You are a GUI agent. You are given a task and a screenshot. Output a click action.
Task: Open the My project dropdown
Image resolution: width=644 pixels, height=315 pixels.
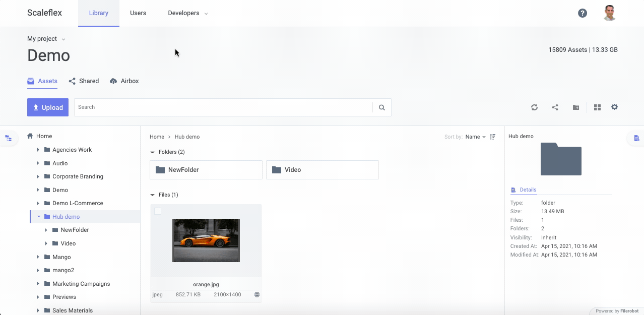(46, 39)
